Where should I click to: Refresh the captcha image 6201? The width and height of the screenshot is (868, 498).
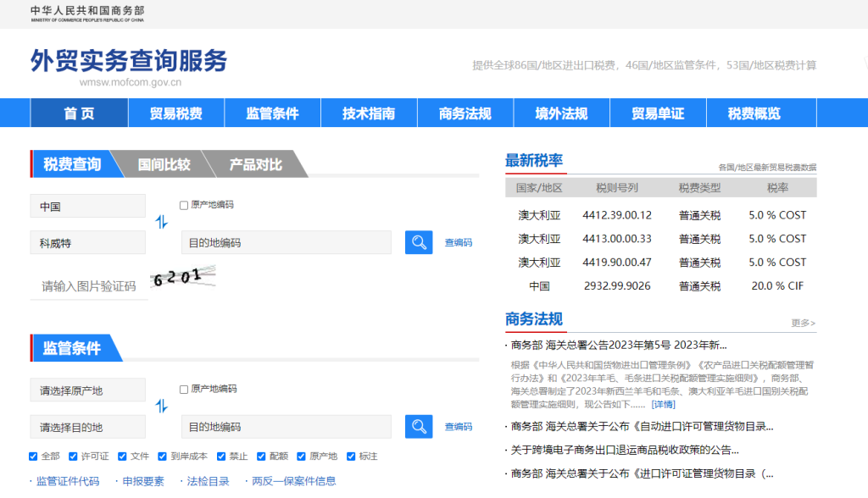(183, 276)
